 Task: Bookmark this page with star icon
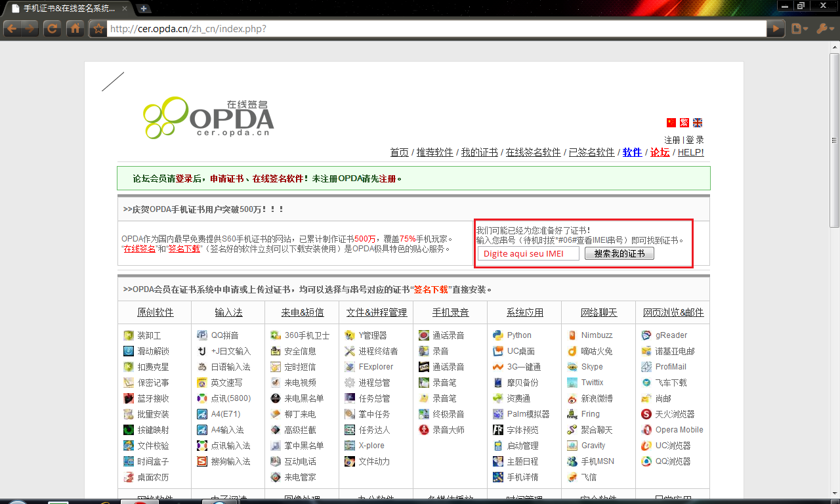[x=98, y=29]
